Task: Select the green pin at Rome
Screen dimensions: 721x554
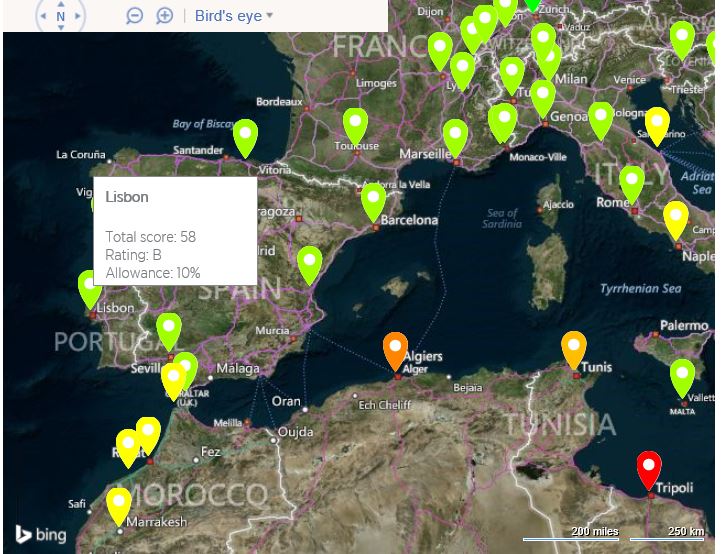Action: click(631, 182)
